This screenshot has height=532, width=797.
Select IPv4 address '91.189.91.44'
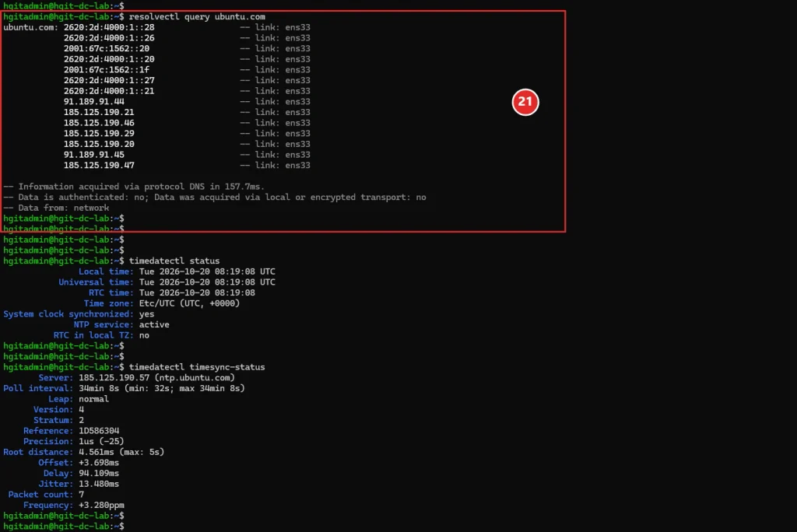[x=93, y=102]
